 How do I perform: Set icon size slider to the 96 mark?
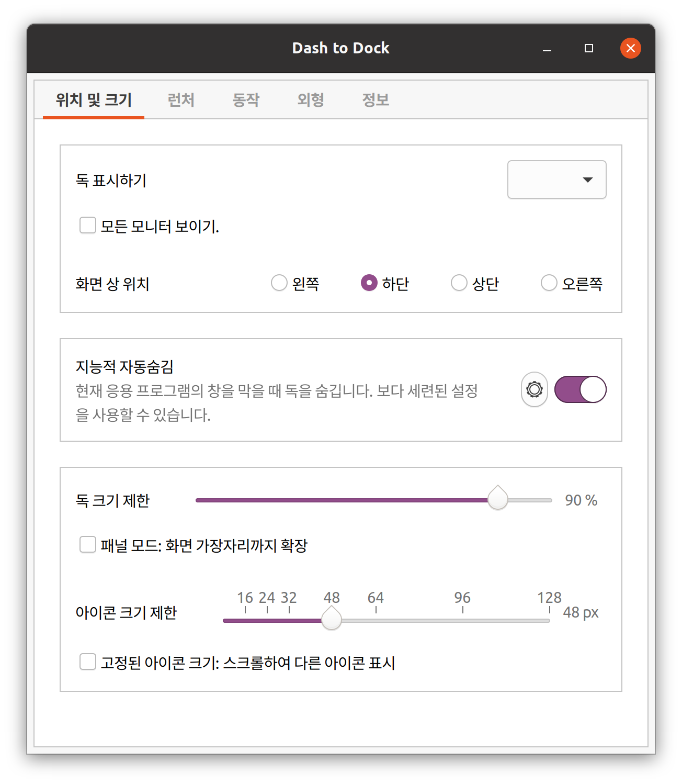tap(463, 621)
